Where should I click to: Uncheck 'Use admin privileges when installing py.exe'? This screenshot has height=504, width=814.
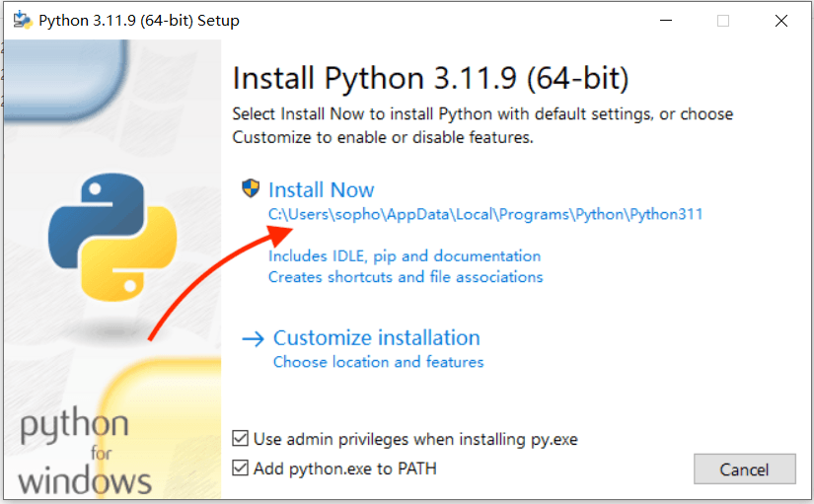240,439
